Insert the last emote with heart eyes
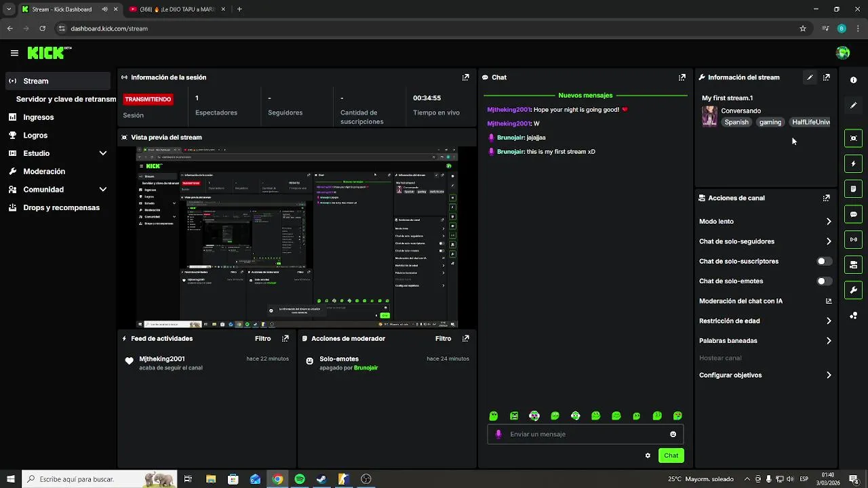Viewport: 868px width, 488px height. click(677, 416)
